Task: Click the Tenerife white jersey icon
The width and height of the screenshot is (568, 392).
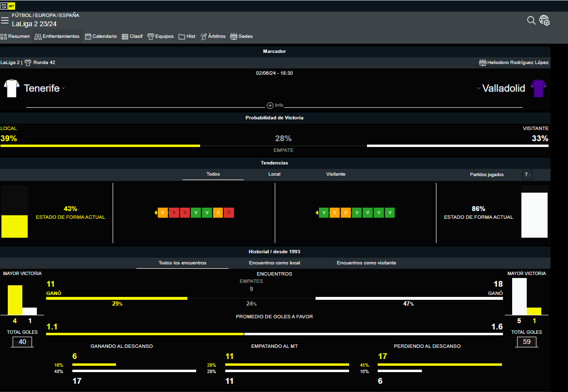Action: 11,88
